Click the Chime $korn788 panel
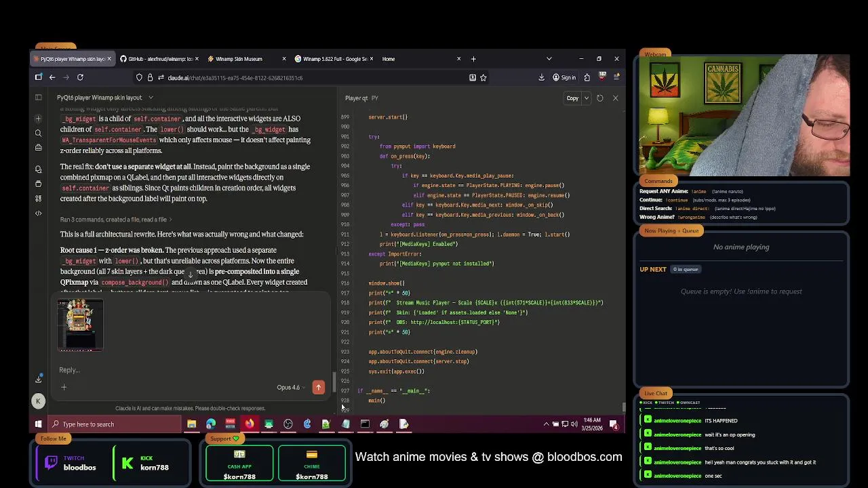The image size is (868, 488). [x=311, y=463]
